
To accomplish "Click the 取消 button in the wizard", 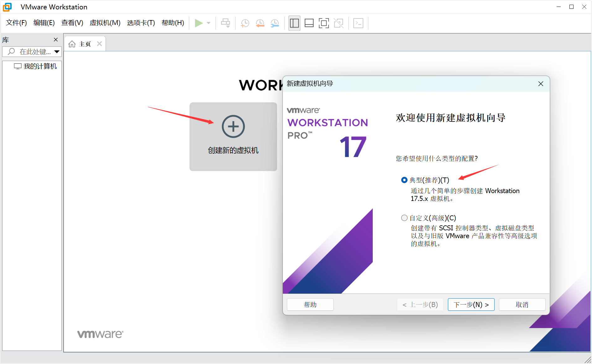I will 522,305.
